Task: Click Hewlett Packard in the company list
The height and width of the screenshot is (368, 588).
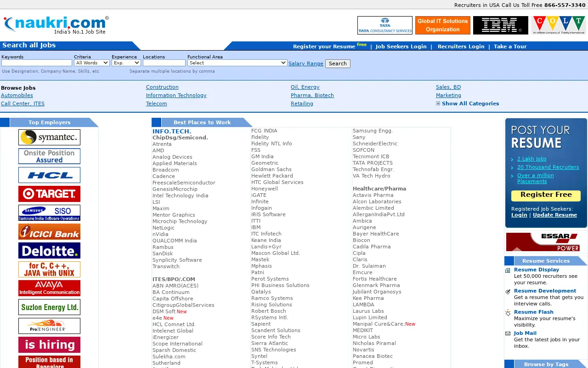Action: 272,176
